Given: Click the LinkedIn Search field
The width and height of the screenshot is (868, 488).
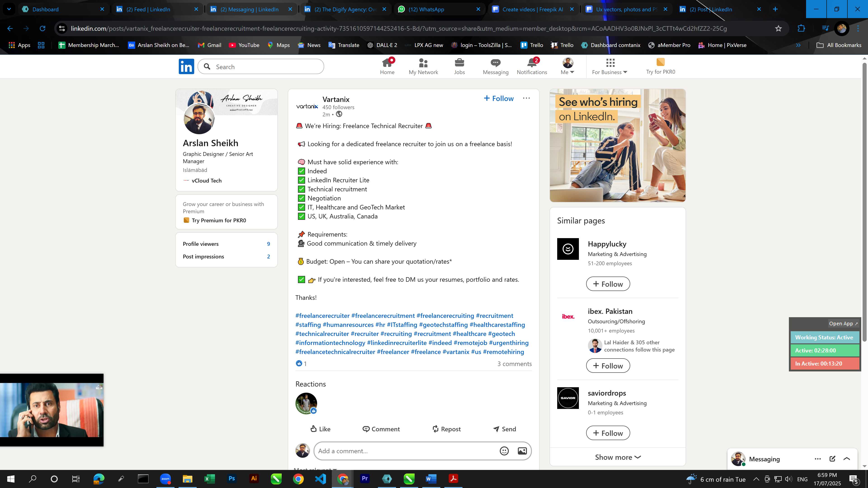Looking at the screenshot, I should [x=261, y=67].
